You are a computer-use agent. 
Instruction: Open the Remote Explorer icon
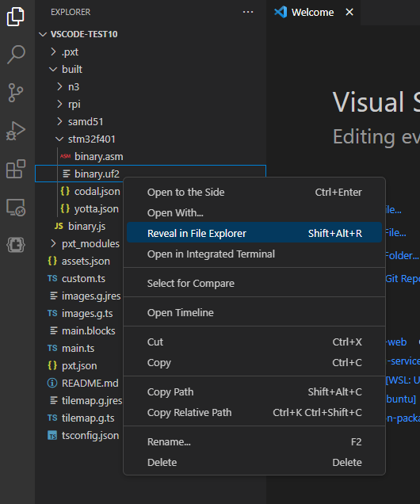coord(15,208)
